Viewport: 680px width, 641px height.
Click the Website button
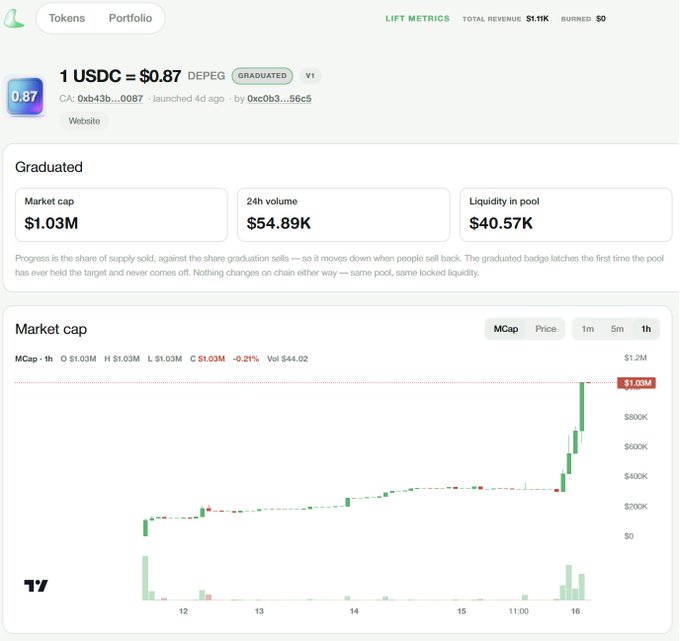pyautogui.click(x=84, y=121)
